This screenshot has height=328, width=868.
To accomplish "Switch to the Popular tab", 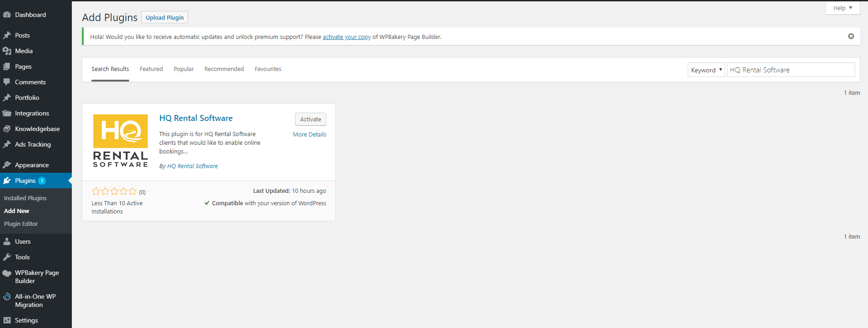I will [x=183, y=69].
